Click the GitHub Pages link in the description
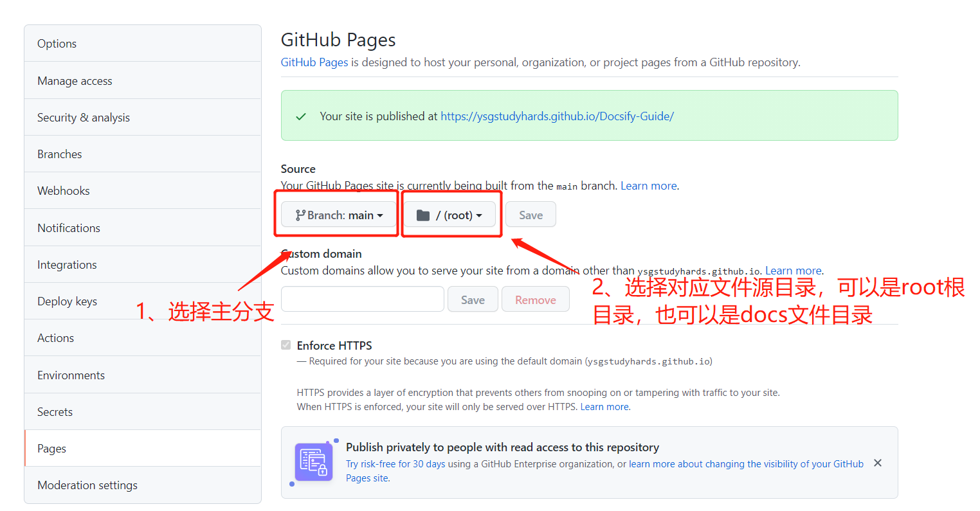The image size is (980, 511). point(314,62)
